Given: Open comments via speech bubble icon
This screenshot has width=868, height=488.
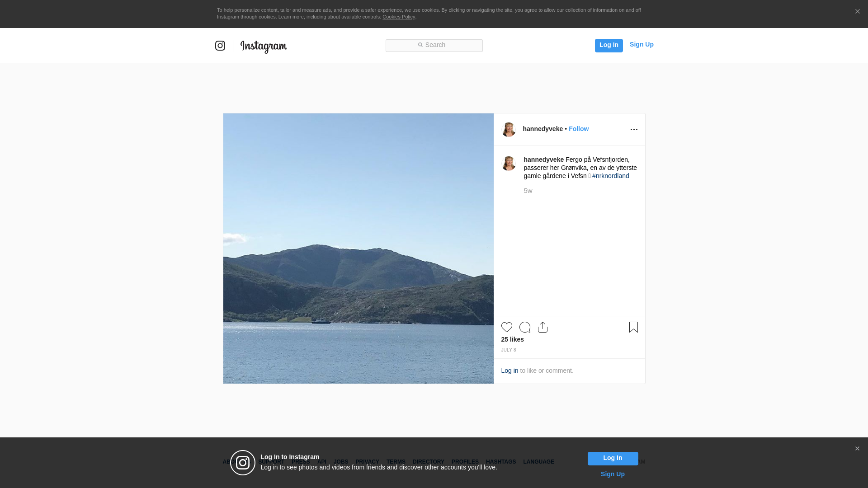Looking at the screenshot, I should (525, 327).
